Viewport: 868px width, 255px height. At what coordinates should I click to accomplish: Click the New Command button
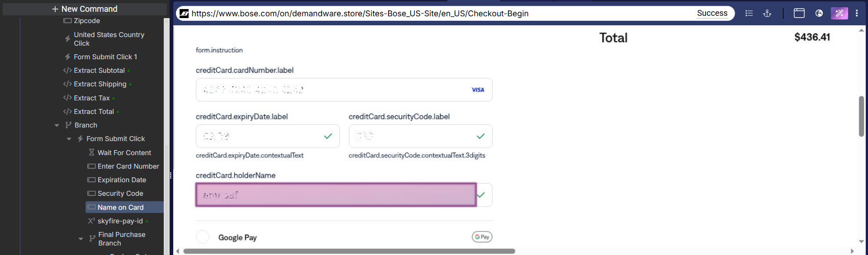pyautogui.click(x=85, y=9)
